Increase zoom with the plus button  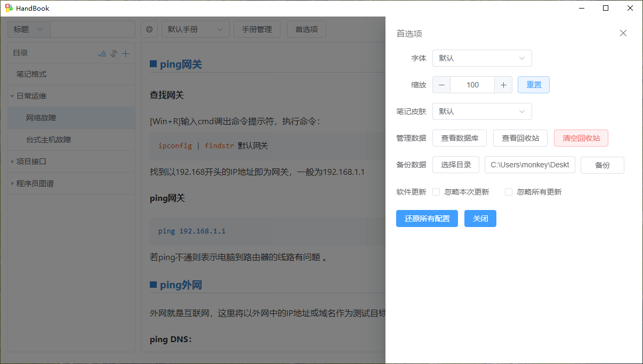pyautogui.click(x=503, y=85)
